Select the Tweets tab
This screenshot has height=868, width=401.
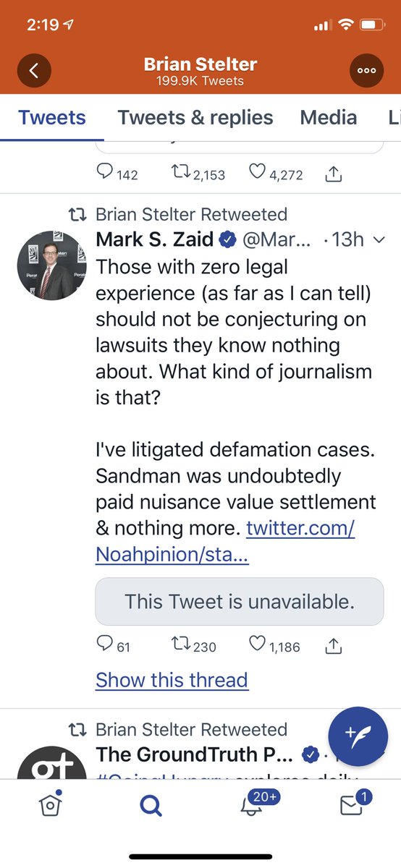(52, 117)
